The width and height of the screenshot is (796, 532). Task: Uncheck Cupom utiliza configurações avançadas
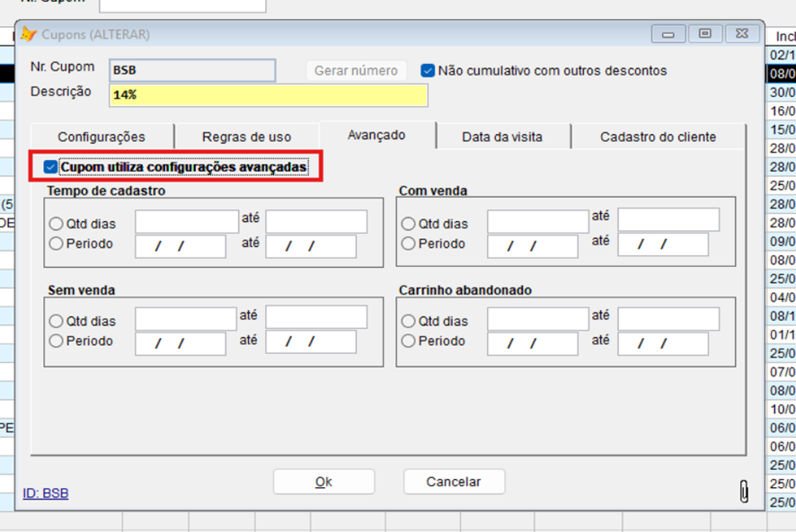click(50, 167)
